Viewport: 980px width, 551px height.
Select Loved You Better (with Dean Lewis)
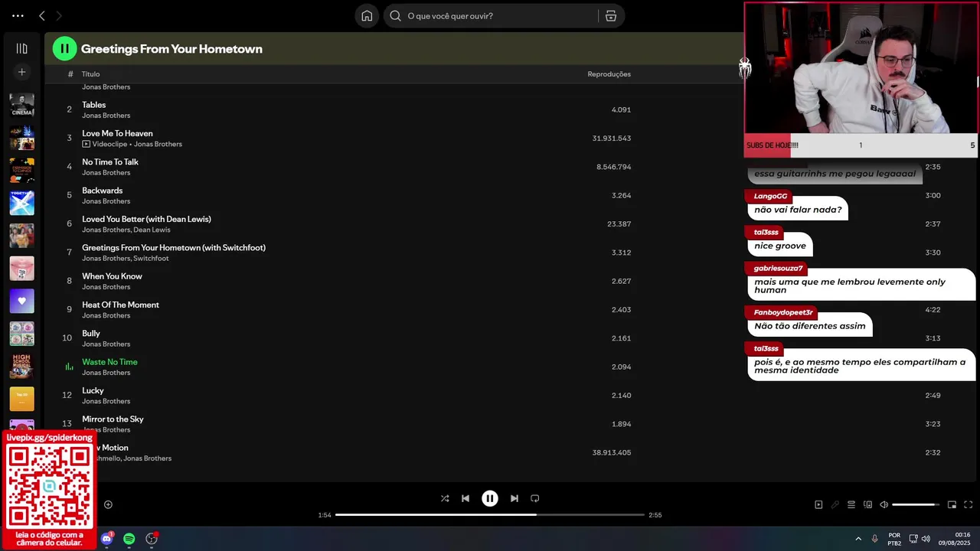(x=146, y=219)
